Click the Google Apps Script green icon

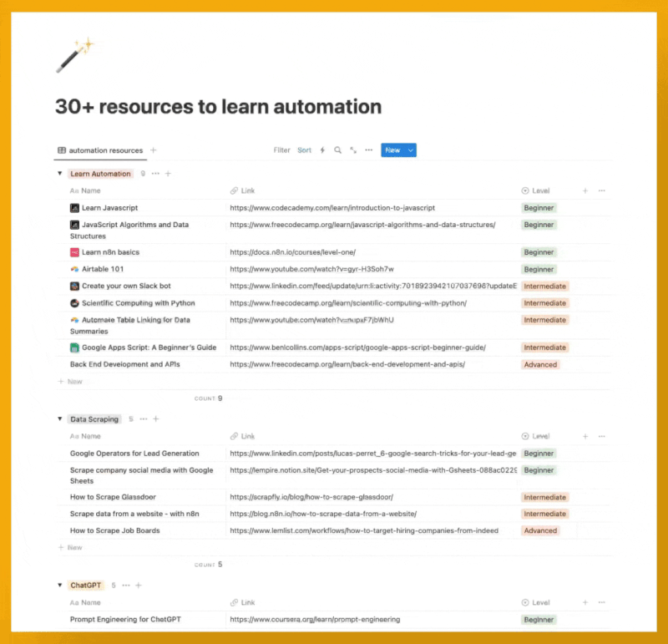click(74, 347)
